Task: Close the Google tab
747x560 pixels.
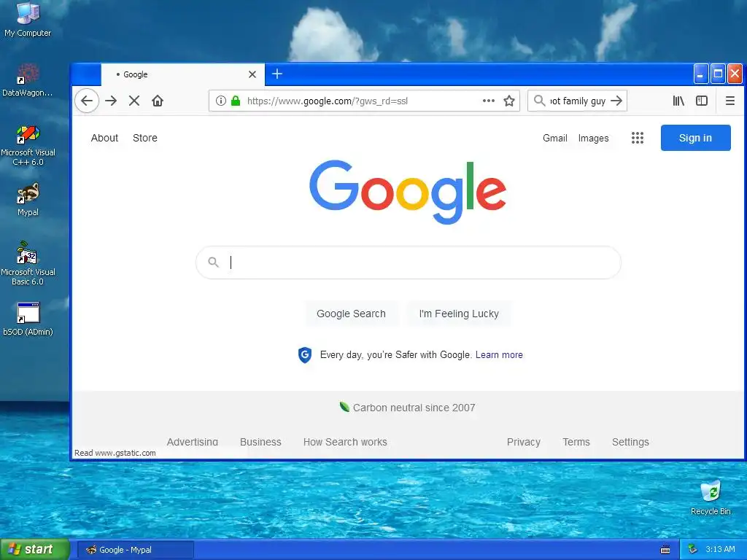Action: 252,74
